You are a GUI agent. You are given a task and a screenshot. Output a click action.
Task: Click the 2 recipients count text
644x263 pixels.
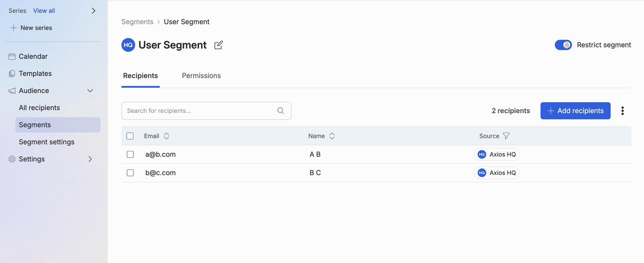pos(511,111)
